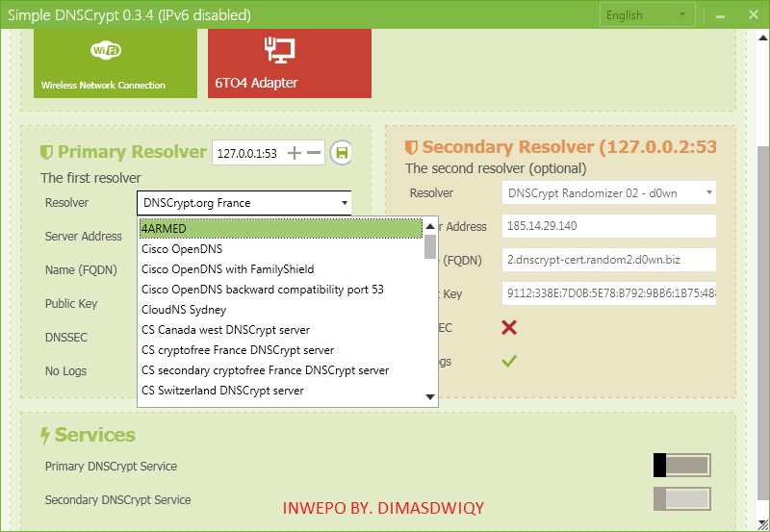Click the 127.0.0.1:53 listen address field

[x=249, y=153]
